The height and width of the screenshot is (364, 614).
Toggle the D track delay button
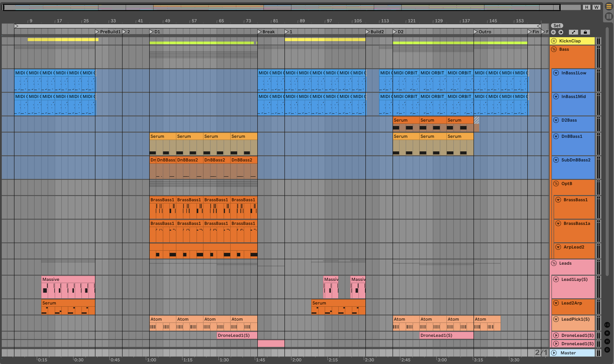click(607, 350)
